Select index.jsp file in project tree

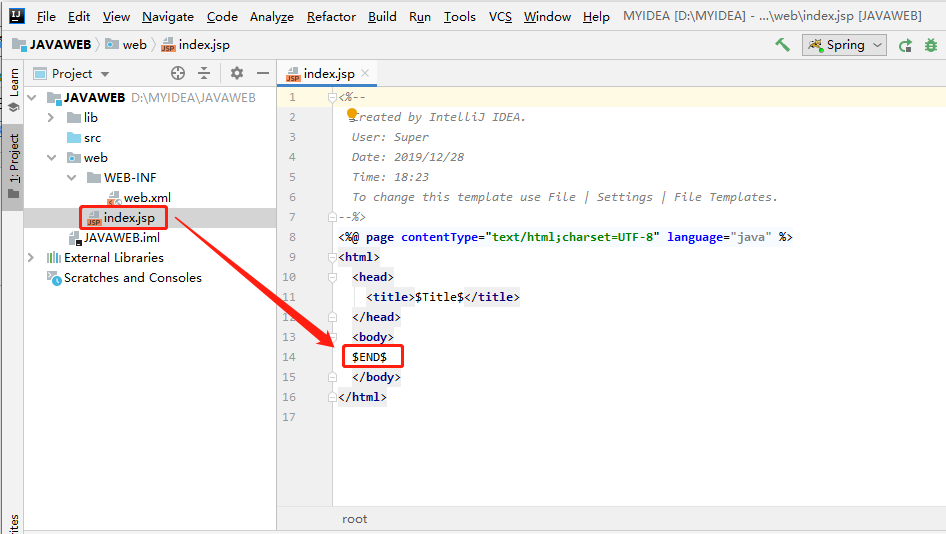pyautogui.click(x=121, y=217)
